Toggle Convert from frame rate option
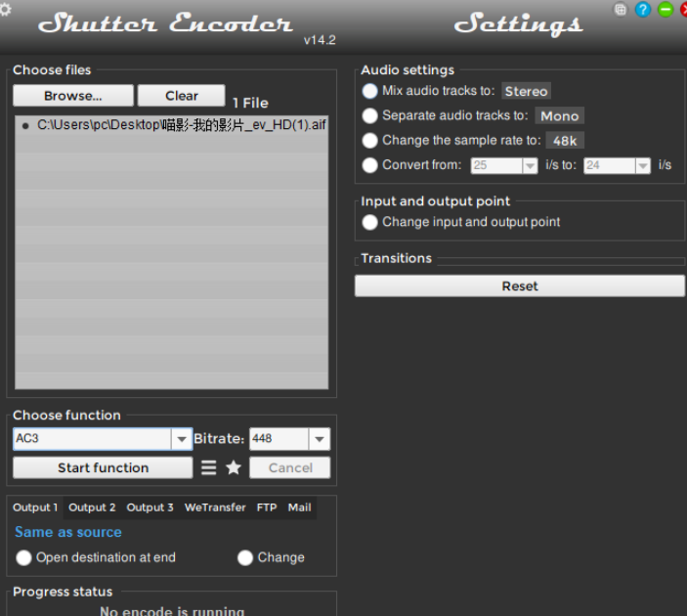The width and height of the screenshot is (687, 616). [x=369, y=165]
